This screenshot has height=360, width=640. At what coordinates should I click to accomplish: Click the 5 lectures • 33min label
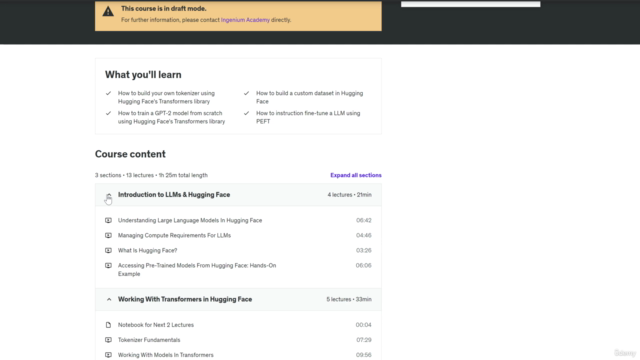[349, 299]
